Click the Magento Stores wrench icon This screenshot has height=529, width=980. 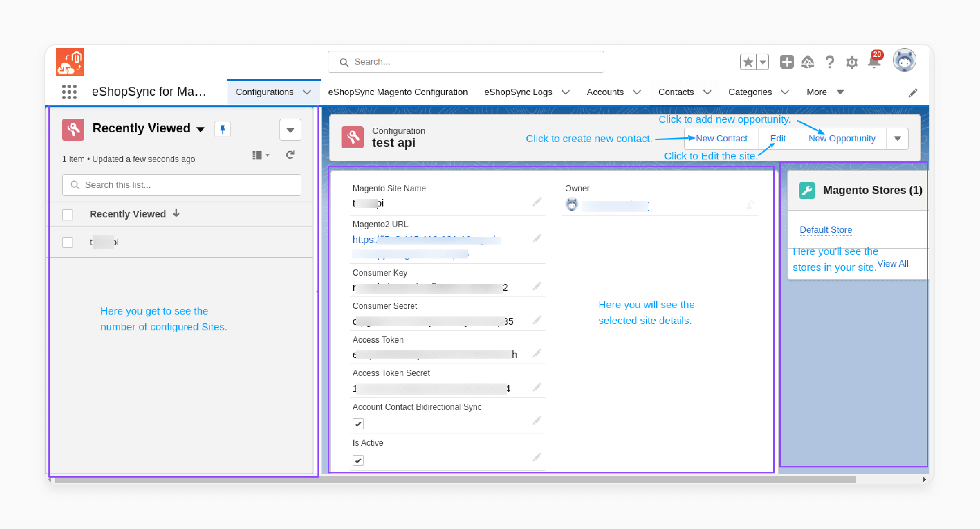point(807,190)
